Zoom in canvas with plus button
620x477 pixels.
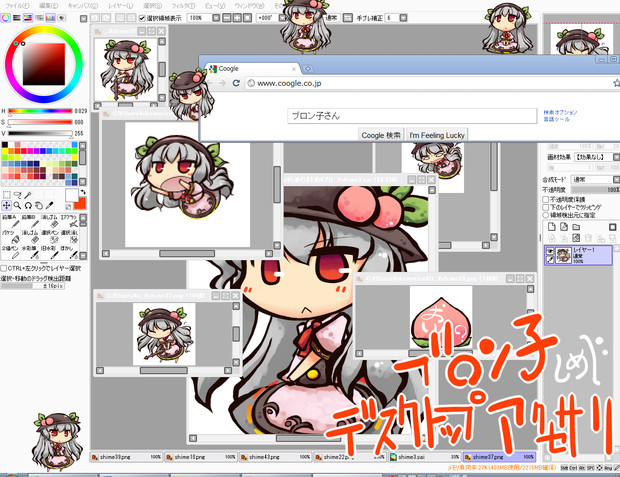(237, 18)
